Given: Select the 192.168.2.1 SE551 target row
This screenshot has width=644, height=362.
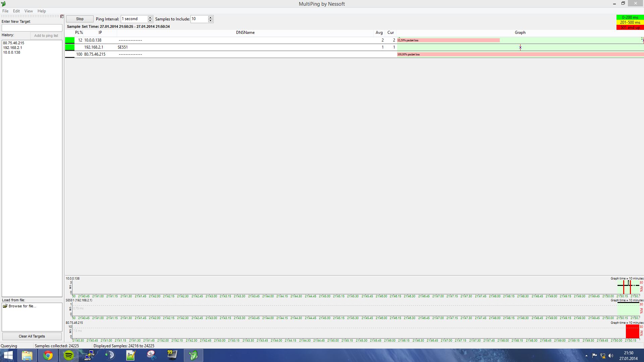Looking at the screenshot, I should point(94,47).
